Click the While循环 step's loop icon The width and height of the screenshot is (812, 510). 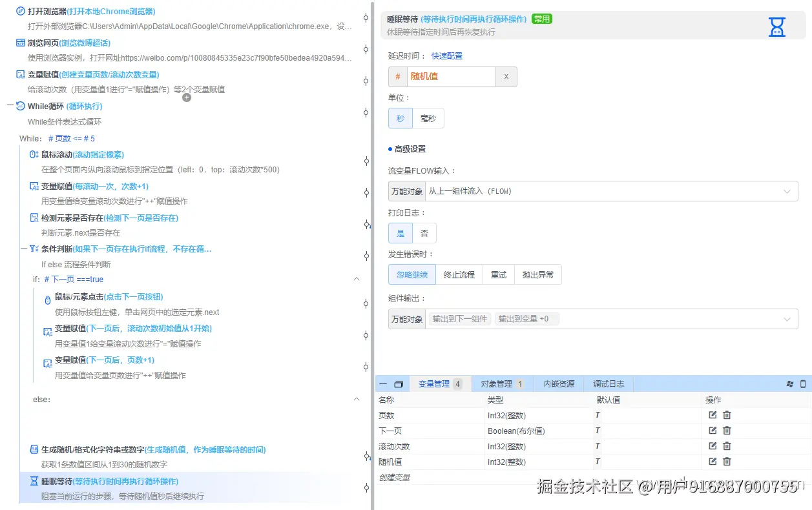click(x=20, y=106)
